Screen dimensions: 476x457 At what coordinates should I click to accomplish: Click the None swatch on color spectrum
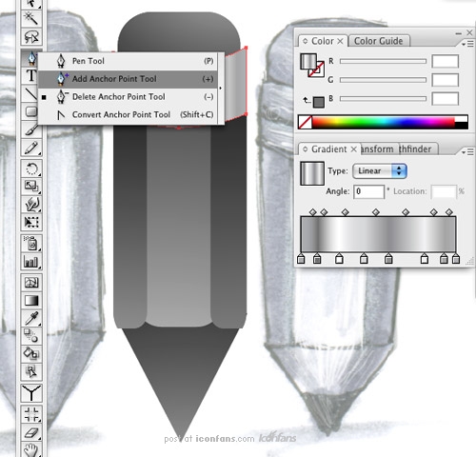tap(305, 122)
